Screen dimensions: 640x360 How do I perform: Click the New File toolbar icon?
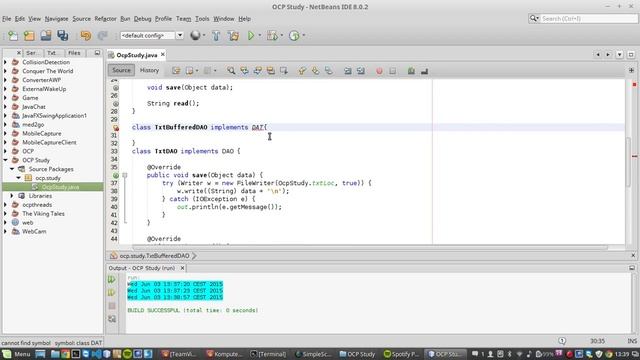pyautogui.click(x=13, y=36)
